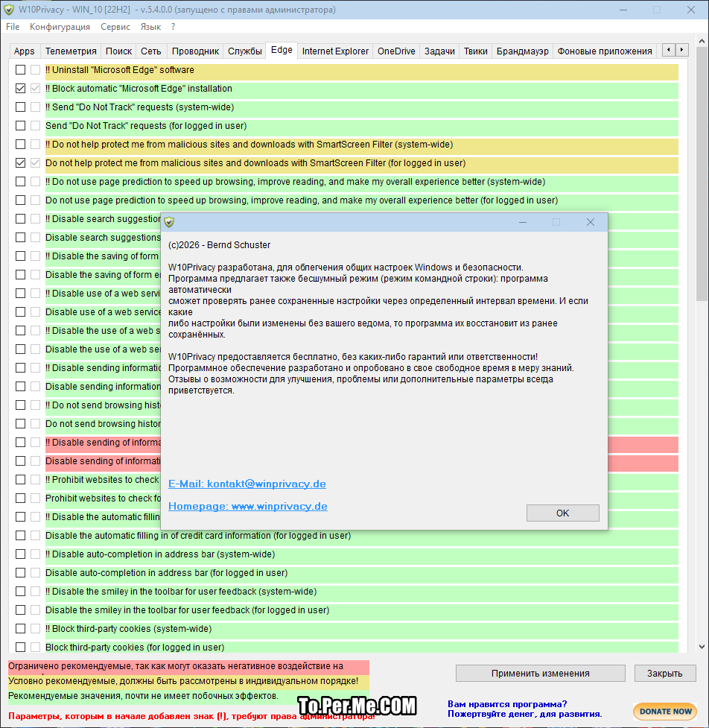
Task: Enable Send "Do Not Track" requests (for logged in user)
Action: click(x=20, y=125)
